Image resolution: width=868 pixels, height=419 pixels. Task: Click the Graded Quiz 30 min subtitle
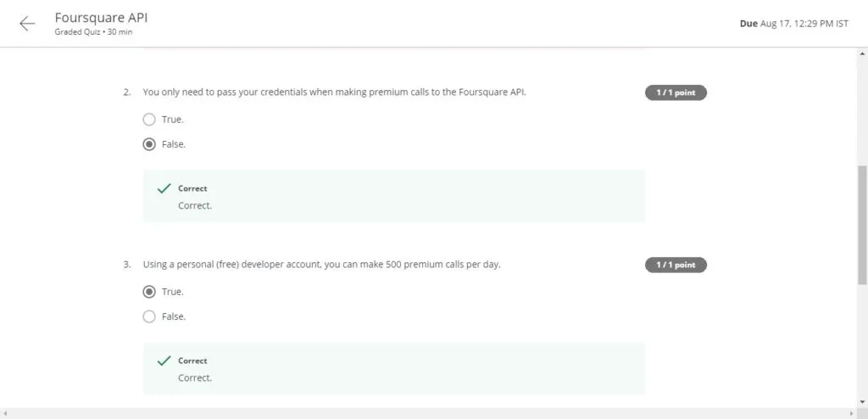tap(93, 32)
